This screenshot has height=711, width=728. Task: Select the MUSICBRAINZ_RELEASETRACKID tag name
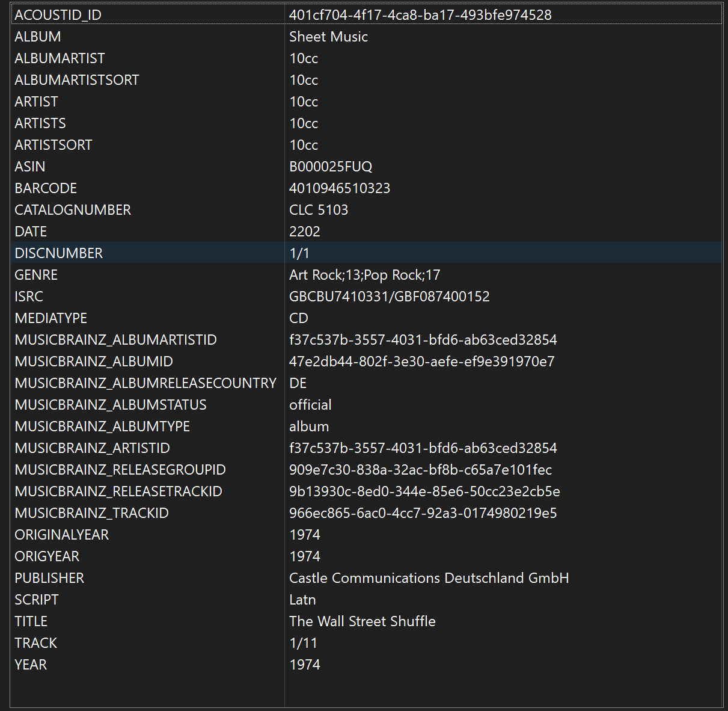pos(118,491)
